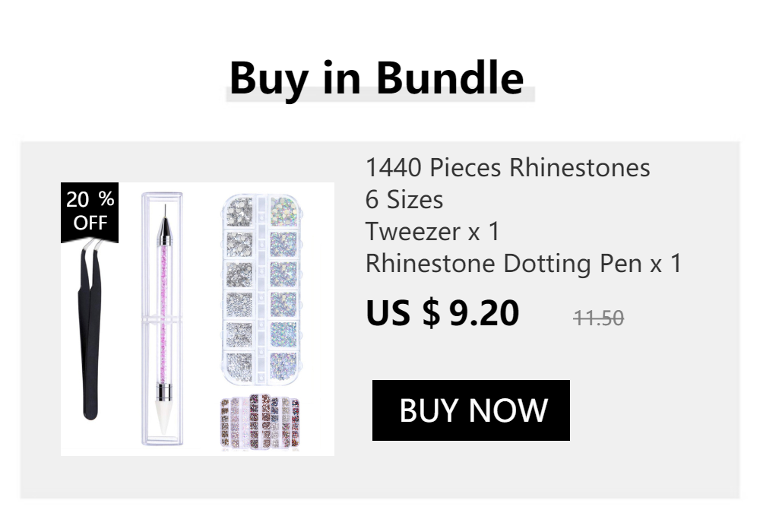Click the small multicolor rhinestone box
Screen dimensions: 760x532
(260, 422)
